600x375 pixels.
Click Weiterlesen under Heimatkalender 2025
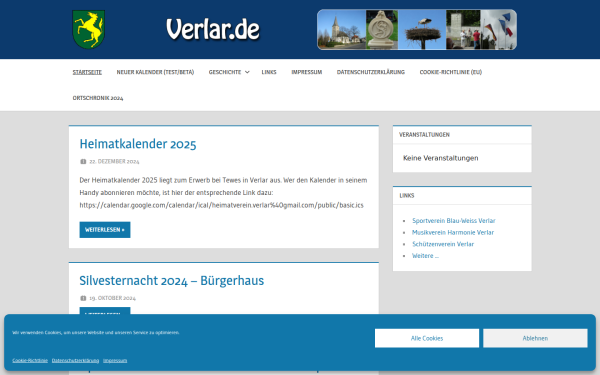[x=105, y=230]
